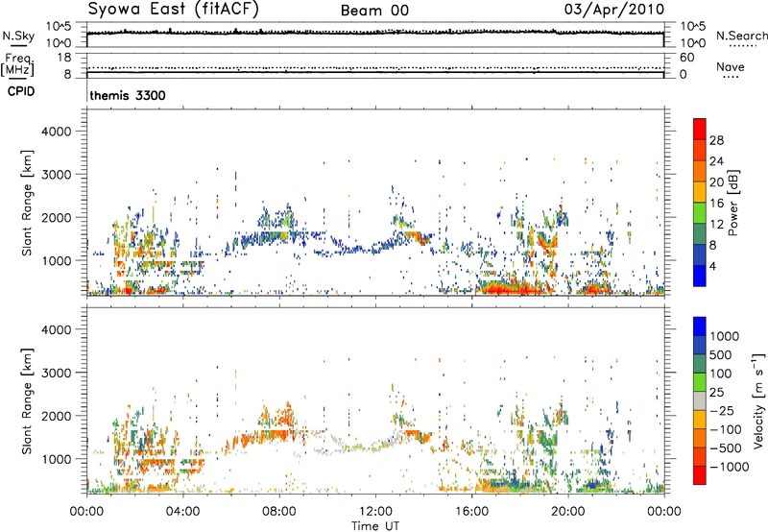Click the '08:00' time axis label
Viewport: 768px width, 532px height.
point(279,512)
